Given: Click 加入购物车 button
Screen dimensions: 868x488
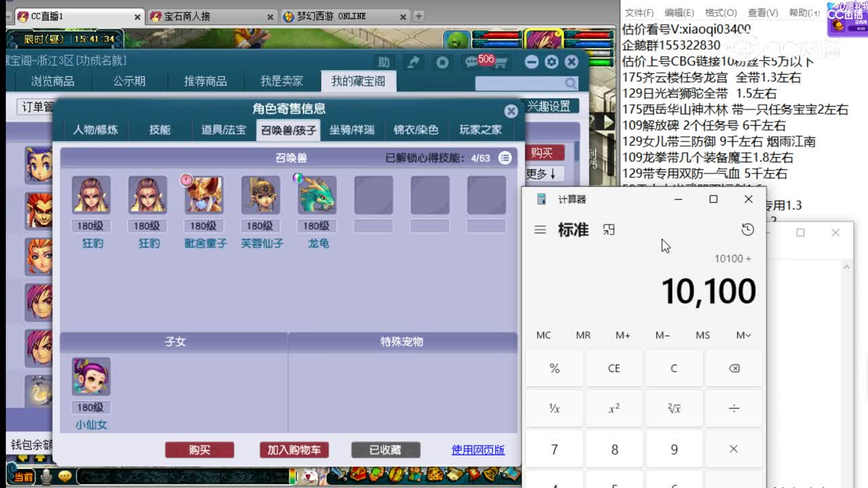Looking at the screenshot, I should click(x=294, y=450).
